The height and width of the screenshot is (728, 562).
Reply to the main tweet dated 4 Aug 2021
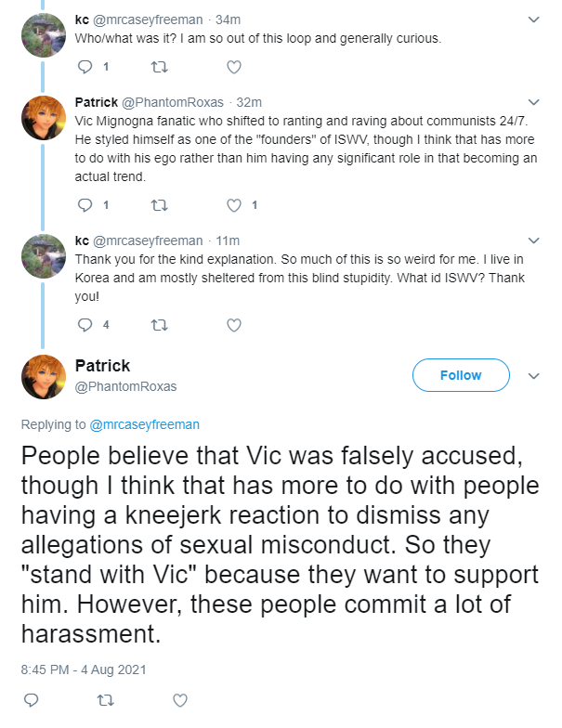[x=32, y=700]
